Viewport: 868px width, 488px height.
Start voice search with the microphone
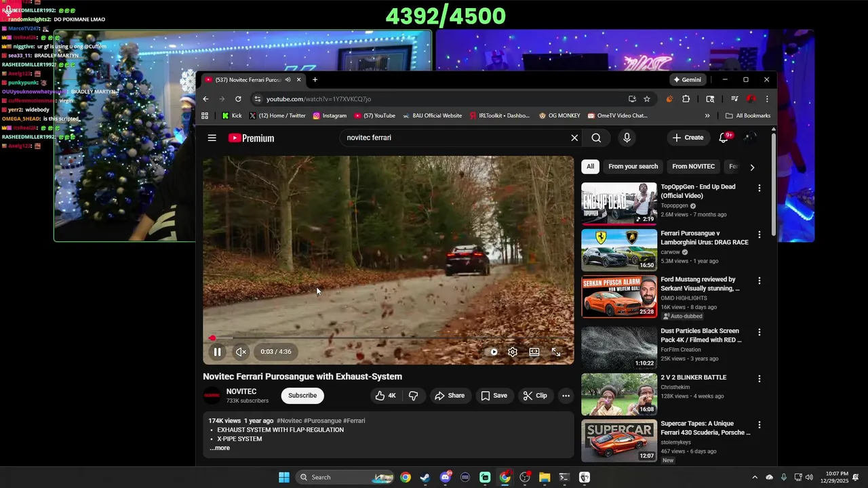tap(627, 138)
